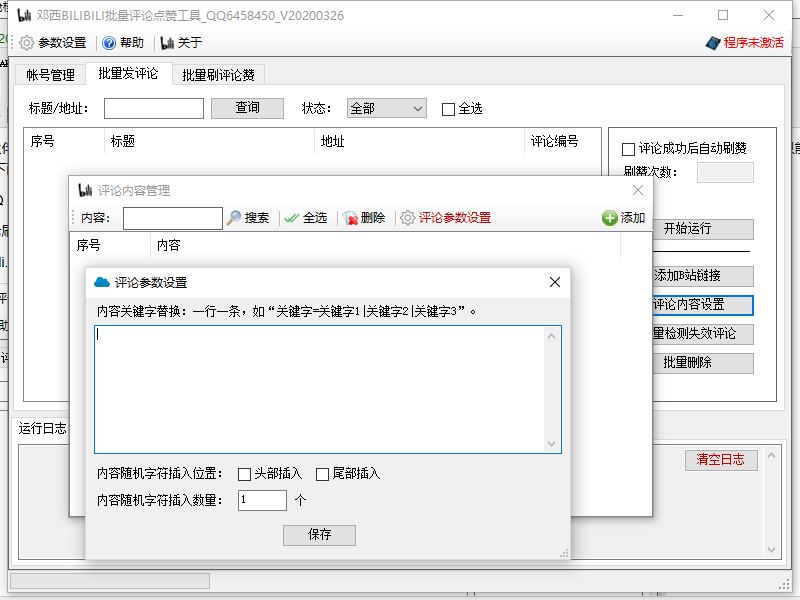The height and width of the screenshot is (600, 800).
Task: Switch to 帐号管理 tab
Action: pos(51,75)
